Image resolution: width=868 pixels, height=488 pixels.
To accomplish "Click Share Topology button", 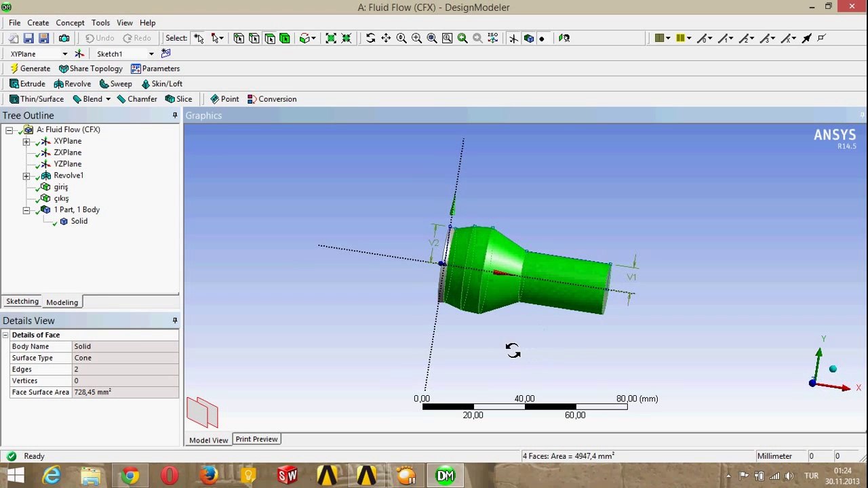I will (x=91, y=68).
